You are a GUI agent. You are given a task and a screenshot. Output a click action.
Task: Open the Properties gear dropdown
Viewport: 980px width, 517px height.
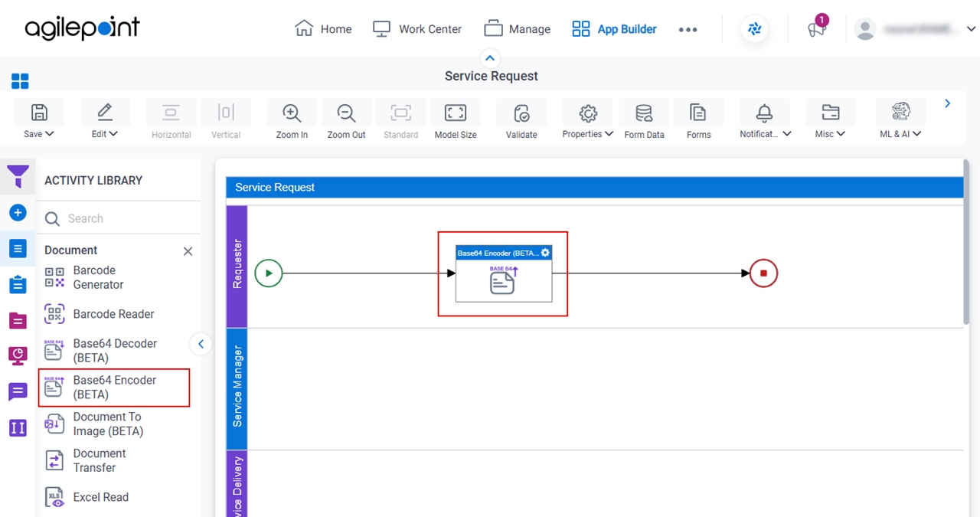587,119
